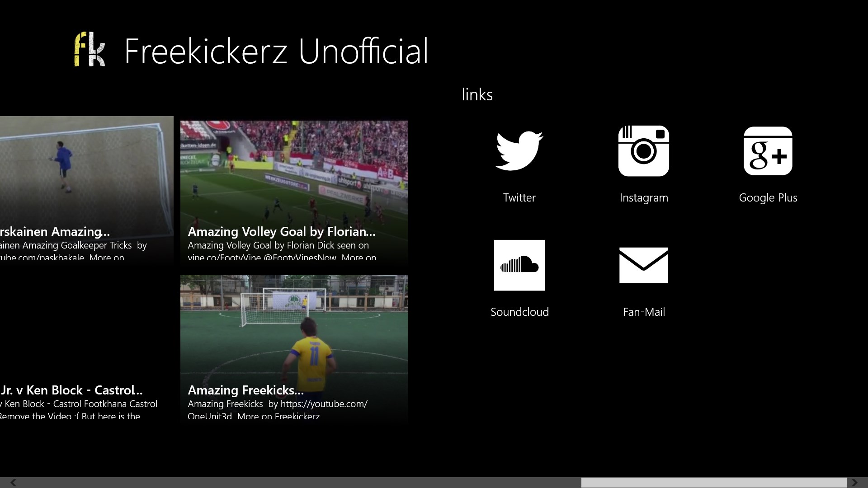This screenshot has width=868, height=488.
Task: Select the 'Amazing Volley Goal by Florian...' title
Action: (282, 231)
